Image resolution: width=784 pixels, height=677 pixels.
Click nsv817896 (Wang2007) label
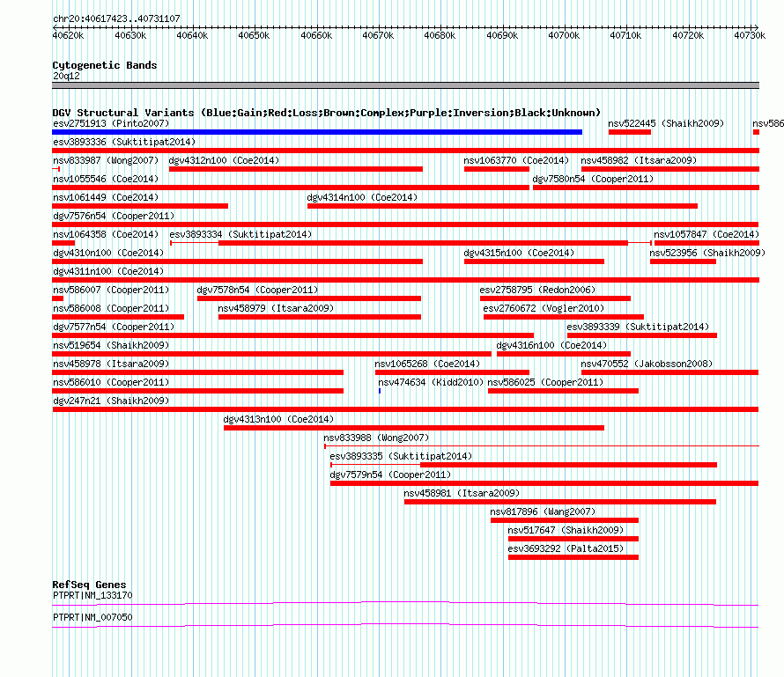click(x=543, y=511)
